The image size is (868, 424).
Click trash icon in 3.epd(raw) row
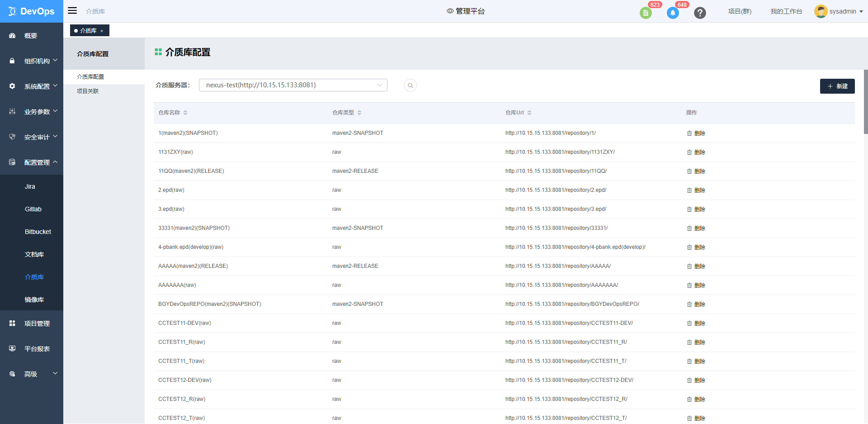pos(689,210)
